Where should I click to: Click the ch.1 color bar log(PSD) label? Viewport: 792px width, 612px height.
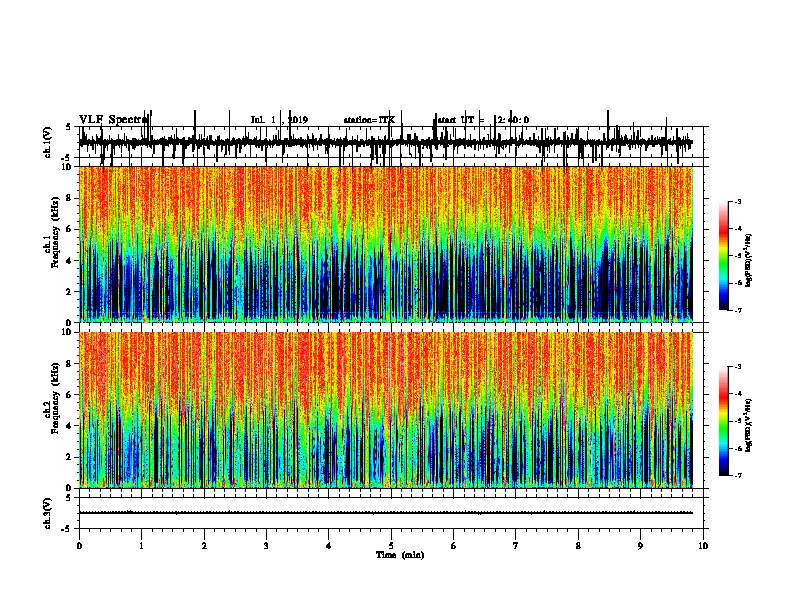pyautogui.click(x=749, y=259)
